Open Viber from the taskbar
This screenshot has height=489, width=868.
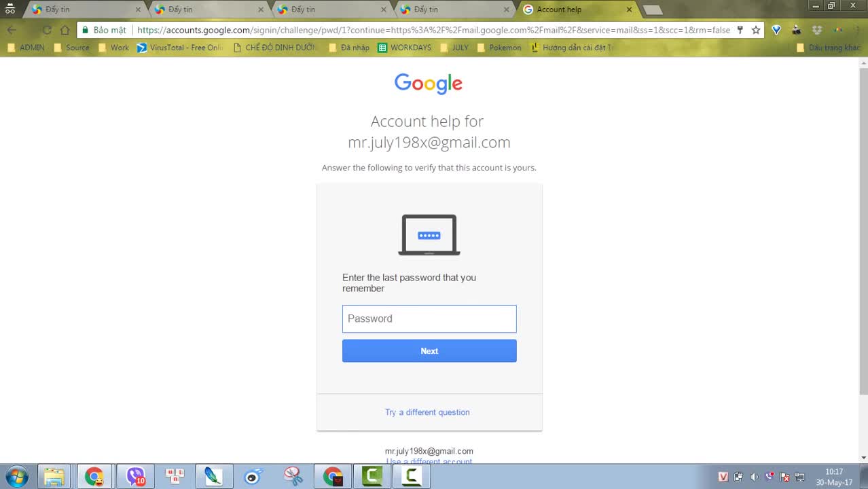tap(135, 477)
